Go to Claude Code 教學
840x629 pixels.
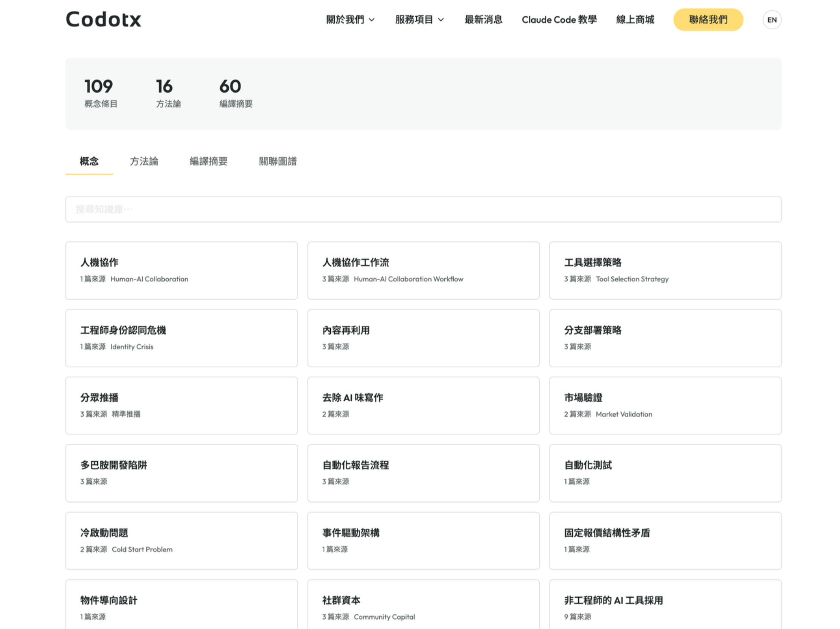pyautogui.click(x=559, y=20)
